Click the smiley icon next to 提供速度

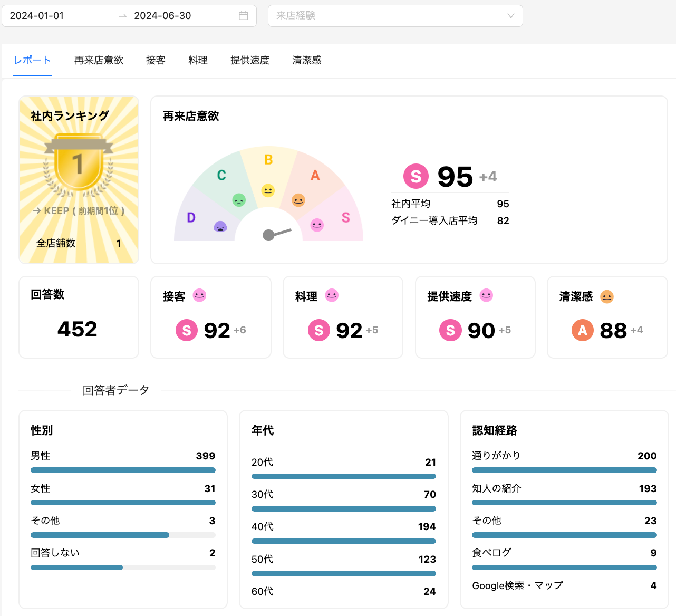click(486, 295)
